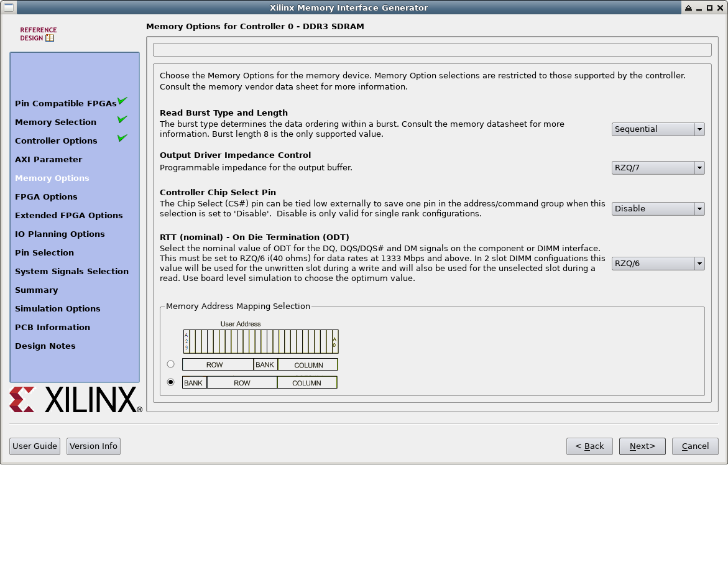Go to Summary step

coord(36,290)
